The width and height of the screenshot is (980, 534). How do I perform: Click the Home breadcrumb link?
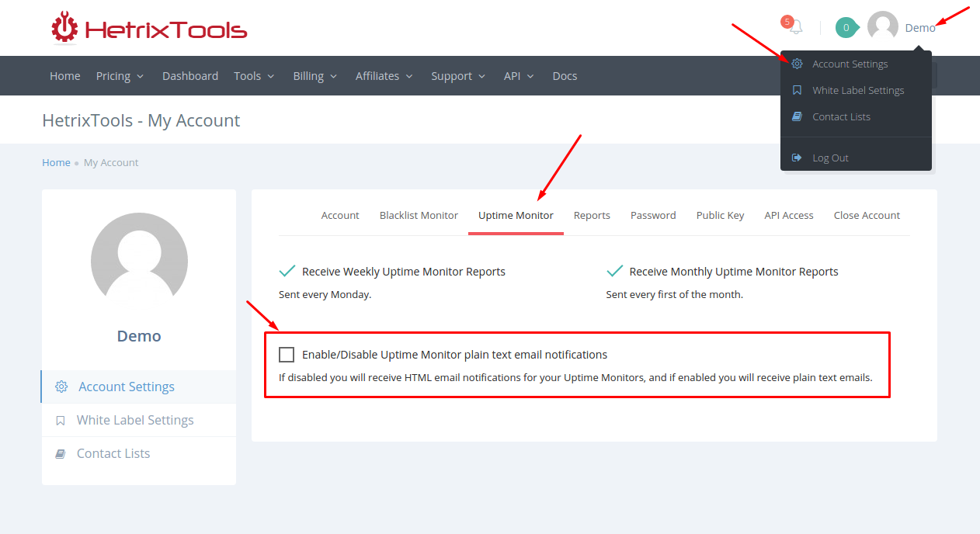pyautogui.click(x=56, y=162)
